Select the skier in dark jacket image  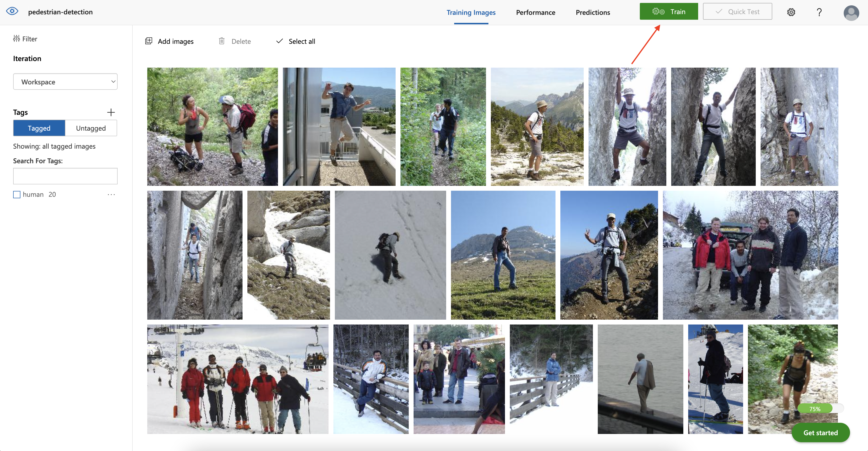click(715, 379)
